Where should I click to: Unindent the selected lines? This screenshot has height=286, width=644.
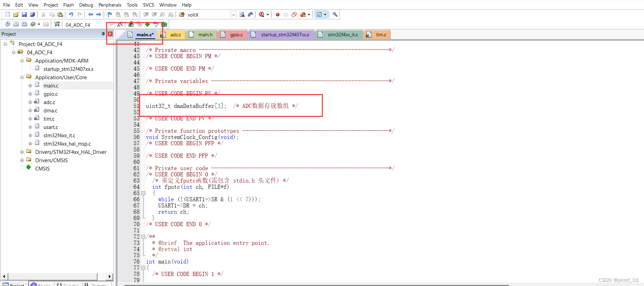coord(155,15)
